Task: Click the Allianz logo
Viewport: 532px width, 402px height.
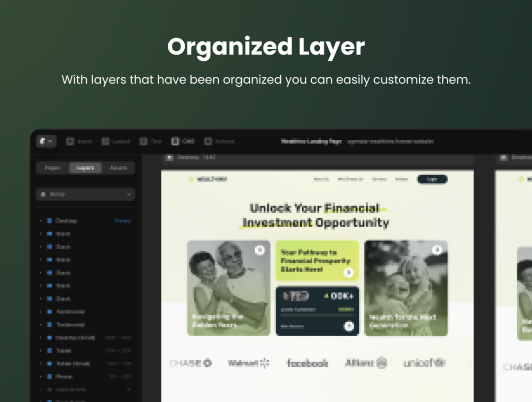Action: tap(366, 363)
